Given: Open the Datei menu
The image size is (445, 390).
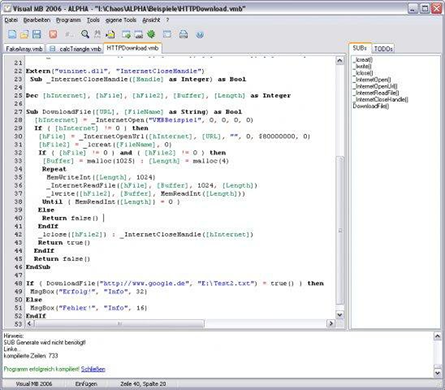Looking at the screenshot, I should click(x=11, y=20).
